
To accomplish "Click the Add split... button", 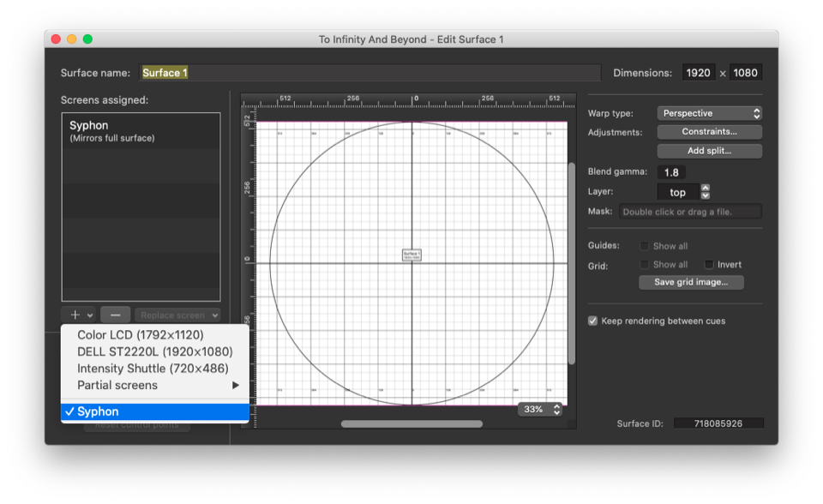I will point(709,151).
